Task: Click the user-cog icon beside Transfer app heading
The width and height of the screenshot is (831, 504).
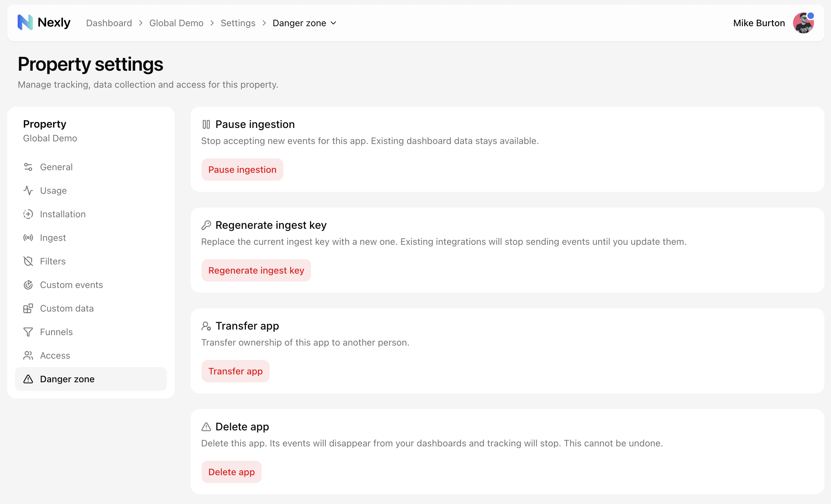Action: click(206, 326)
